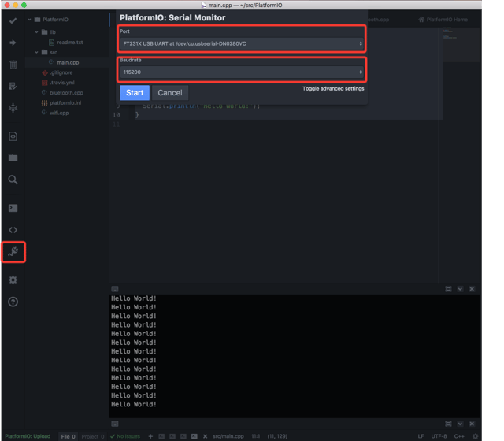Open Serial Monitor via plug icon
Viewport: 504px width, 441px height.
click(x=13, y=252)
